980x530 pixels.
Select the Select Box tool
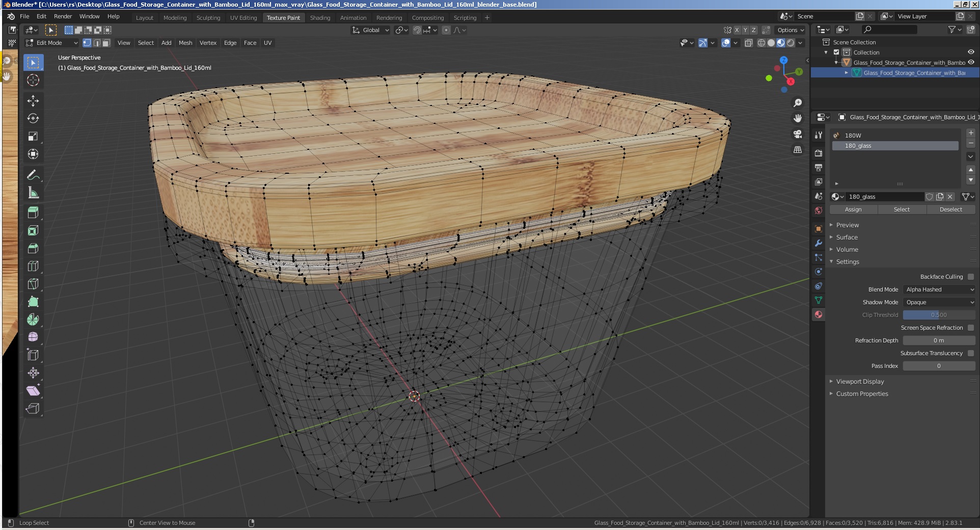33,63
